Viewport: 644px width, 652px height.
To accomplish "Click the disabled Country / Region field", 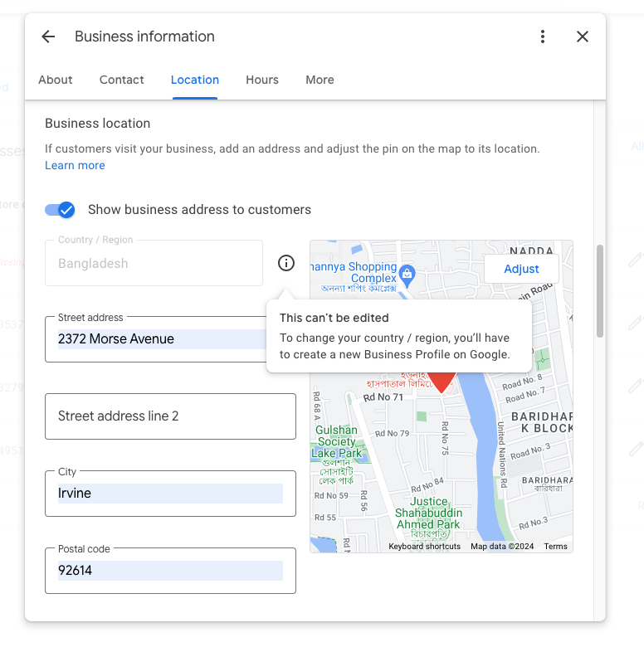I will coord(154,263).
